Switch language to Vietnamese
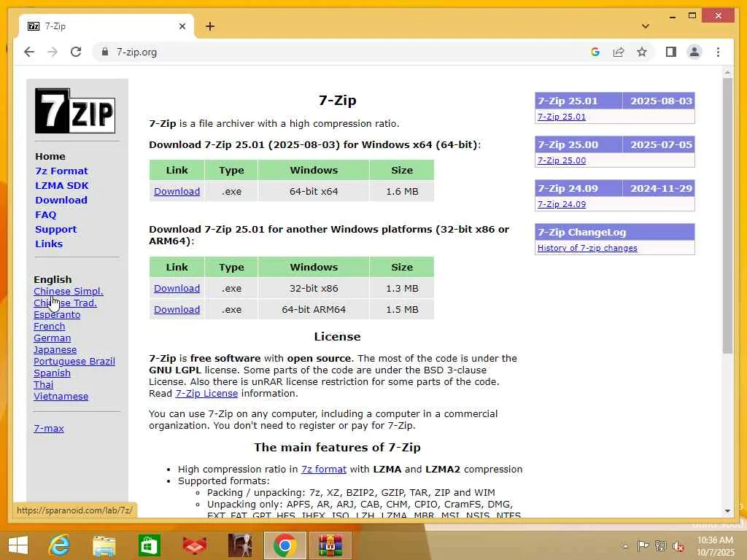The height and width of the screenshot is (560, 747). pos(61,396)
